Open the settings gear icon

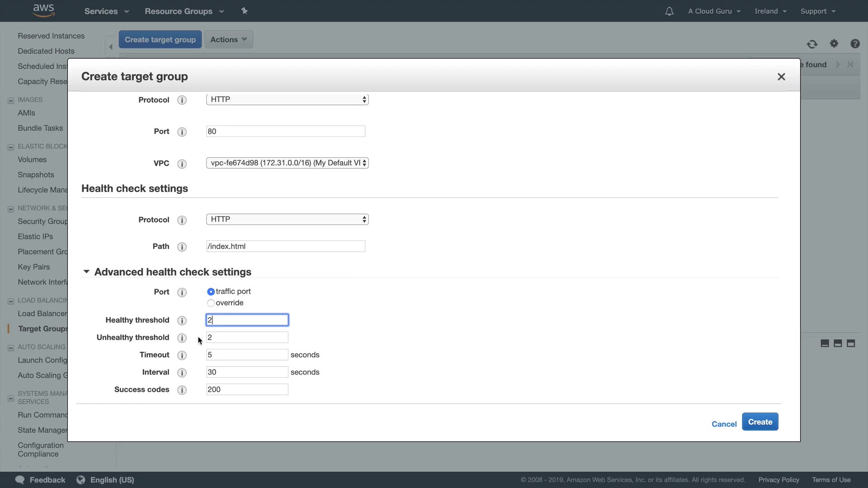pos(834,43)
